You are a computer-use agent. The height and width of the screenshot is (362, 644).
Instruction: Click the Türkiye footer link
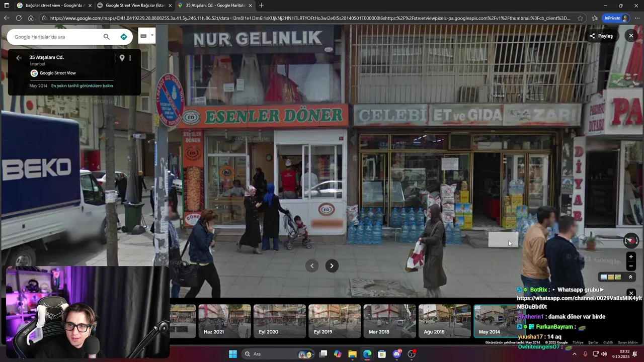pyautogui.click(x=578, y=342)
